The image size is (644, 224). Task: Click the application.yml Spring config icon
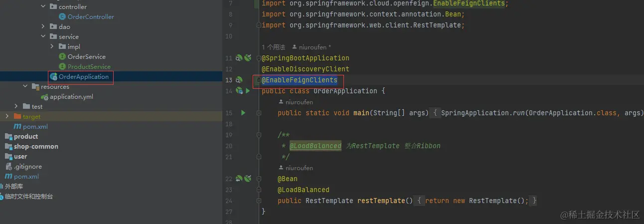click(x=44, y=97)
